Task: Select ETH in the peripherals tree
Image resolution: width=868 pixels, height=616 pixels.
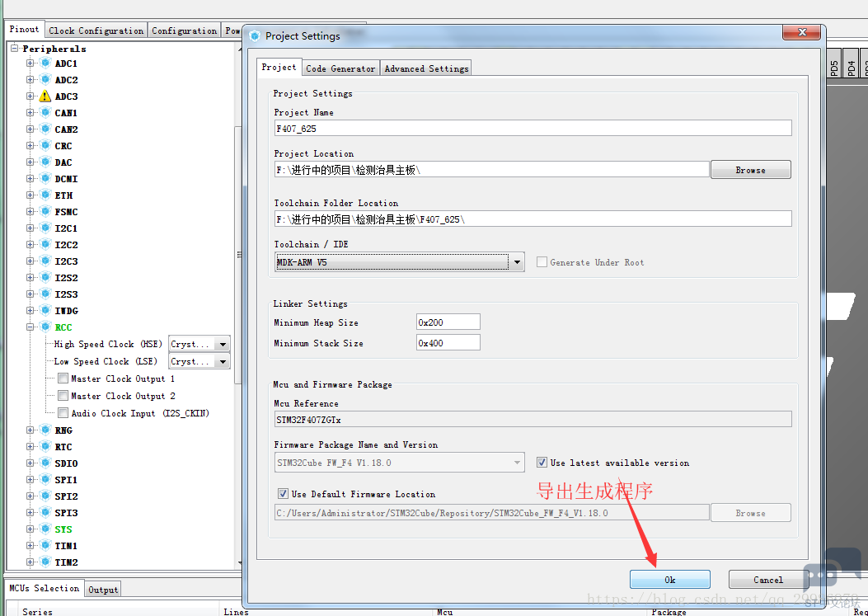Action: (x=63, y=195)
